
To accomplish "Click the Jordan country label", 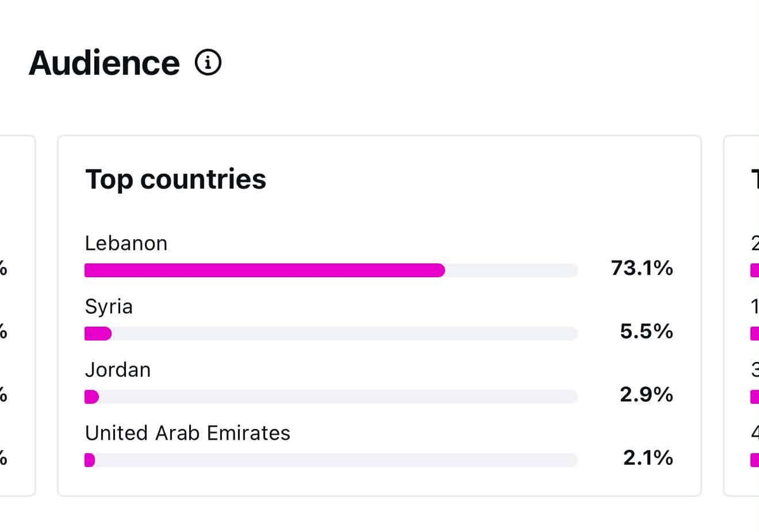I will pyautogui.click(x=118, y=370).
